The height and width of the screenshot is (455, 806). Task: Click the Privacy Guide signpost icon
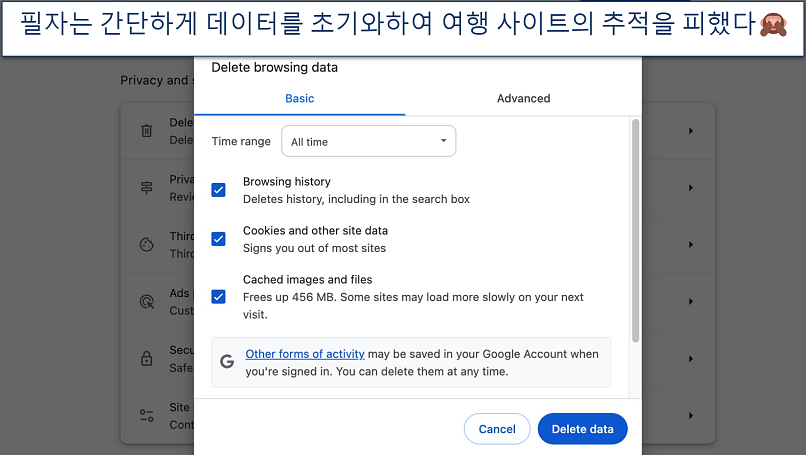tap(147, 188)
